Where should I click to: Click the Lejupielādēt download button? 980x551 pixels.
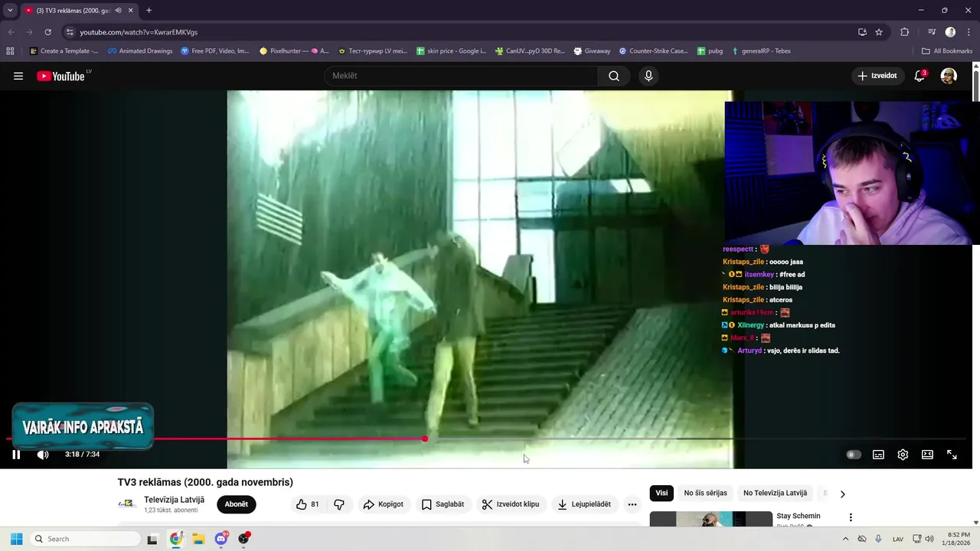(x=584, y=504)
